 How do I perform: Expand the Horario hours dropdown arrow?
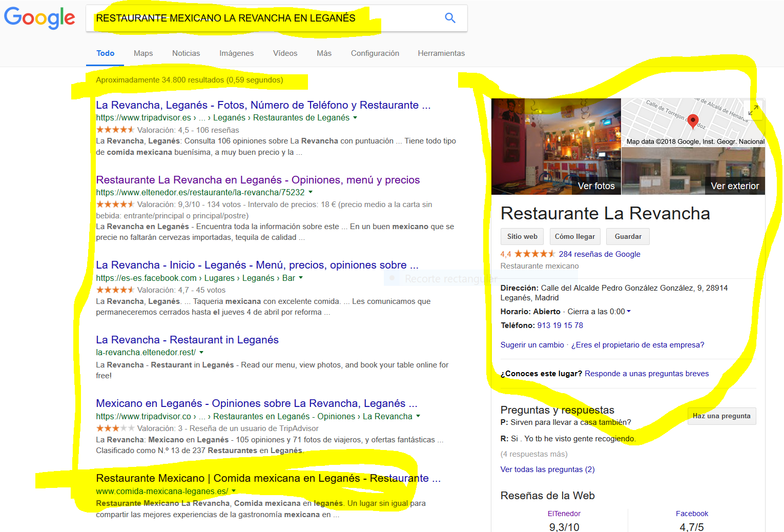629,312
